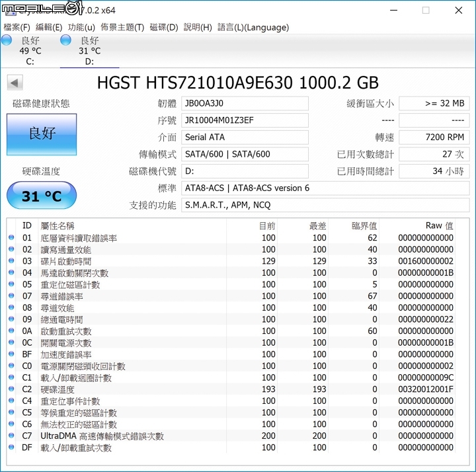Click status dot for attribute C5

pos(11,412)
